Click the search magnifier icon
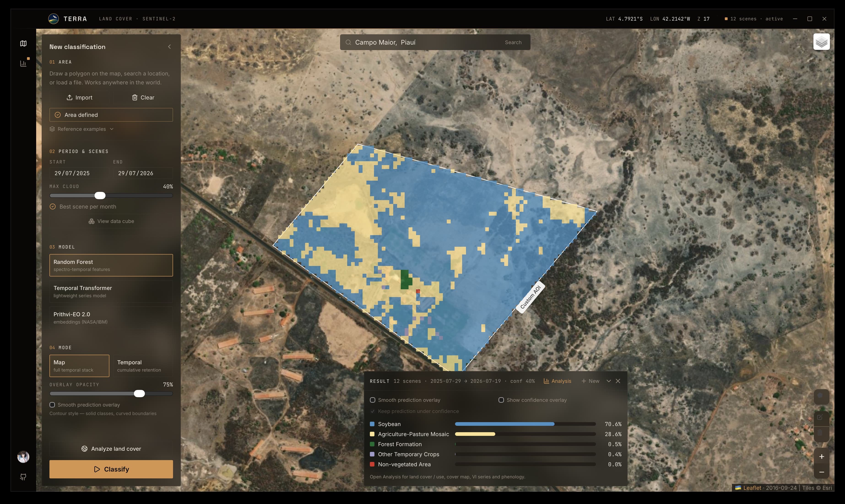Screen dimensions: 845x504 tap(348, 43)
